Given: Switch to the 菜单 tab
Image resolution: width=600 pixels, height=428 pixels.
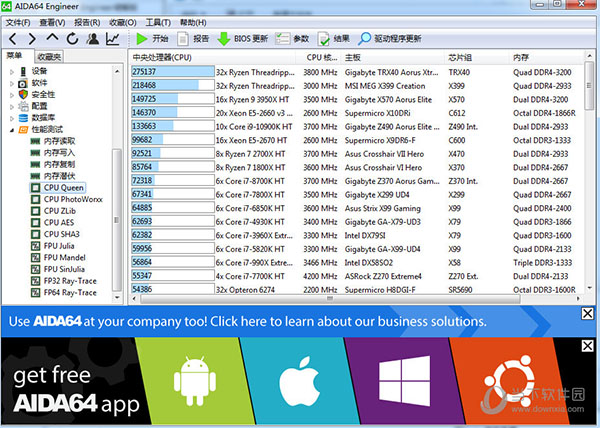Looking at the screenshot, I should tap(15, 56).
